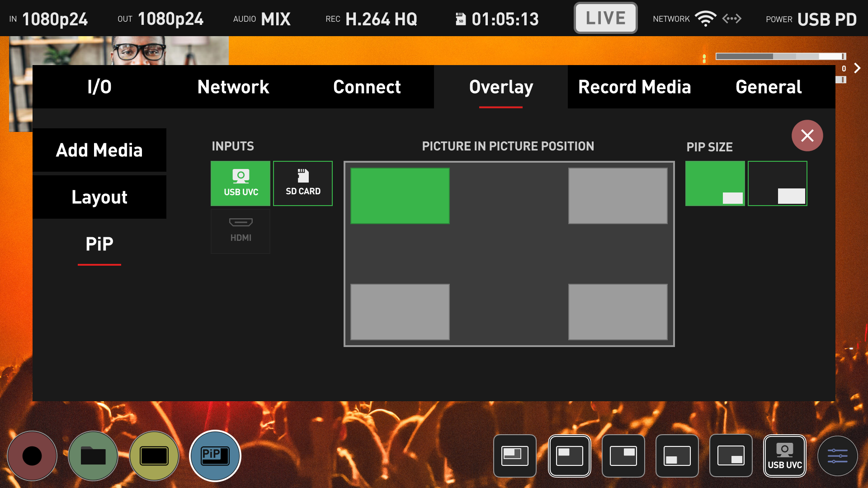Select the HDMI input
This screenshot has width=868, height=488.
click(x=241, y=231)
